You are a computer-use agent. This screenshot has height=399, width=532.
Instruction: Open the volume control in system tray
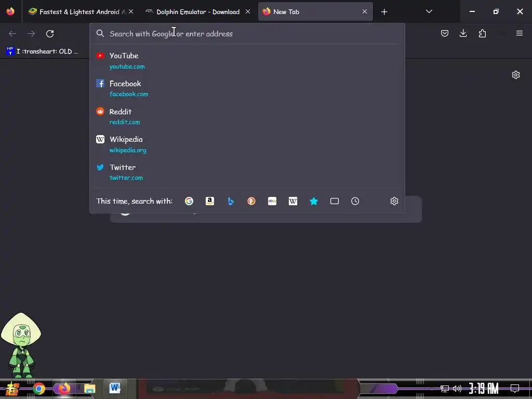pos(457,389)
